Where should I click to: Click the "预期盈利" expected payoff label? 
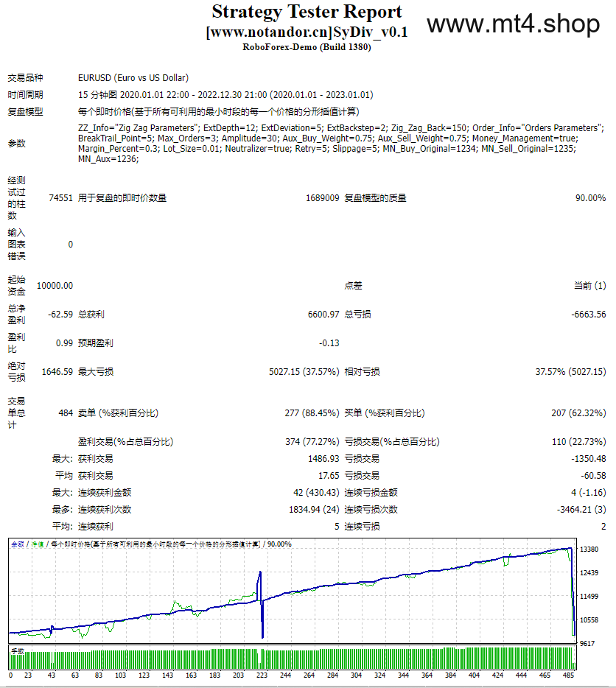pos(96,343)
